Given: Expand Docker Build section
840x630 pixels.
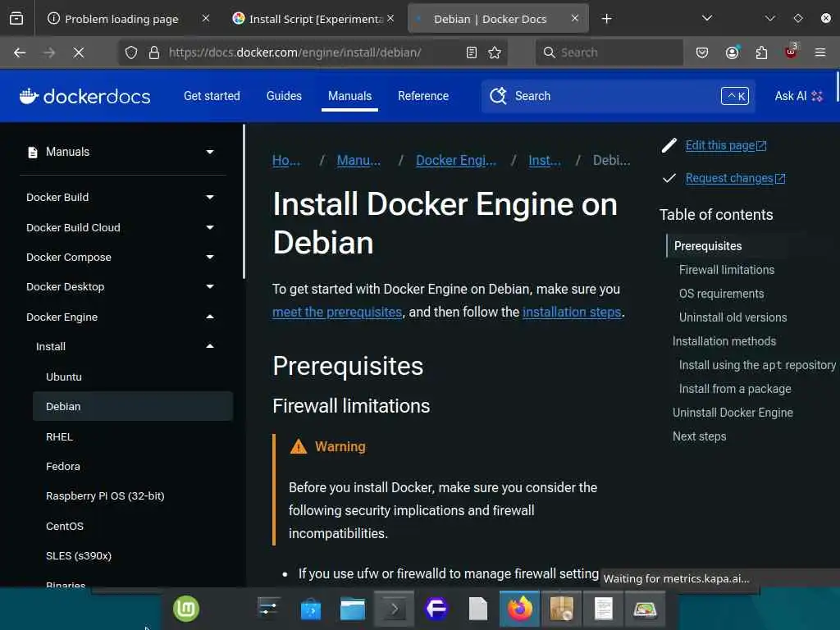Looking at the screenshot, I should coord(210,197).
